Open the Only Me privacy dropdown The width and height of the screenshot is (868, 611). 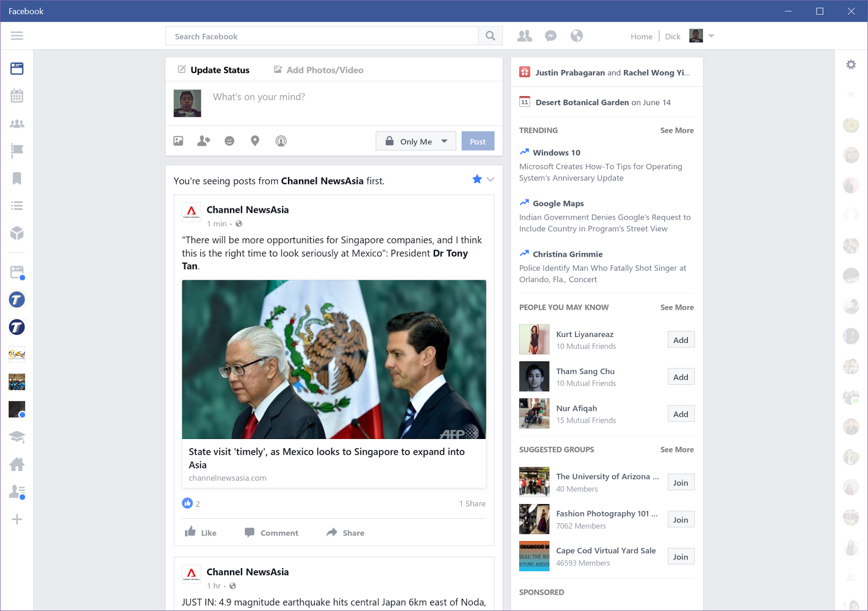[416, 141]
